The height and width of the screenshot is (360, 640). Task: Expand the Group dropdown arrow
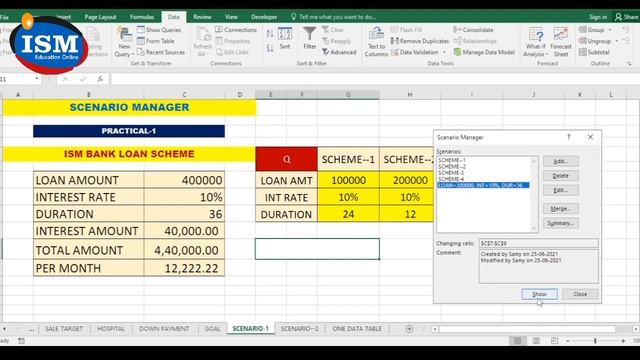click(x=610, y=30)
